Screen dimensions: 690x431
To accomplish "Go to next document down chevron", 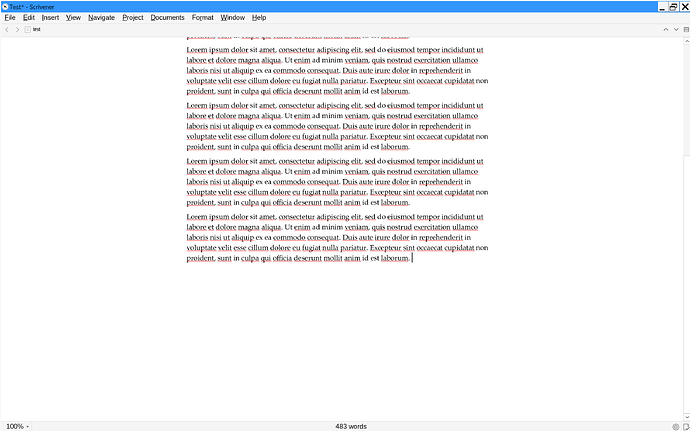I will [x=676, y=29].
